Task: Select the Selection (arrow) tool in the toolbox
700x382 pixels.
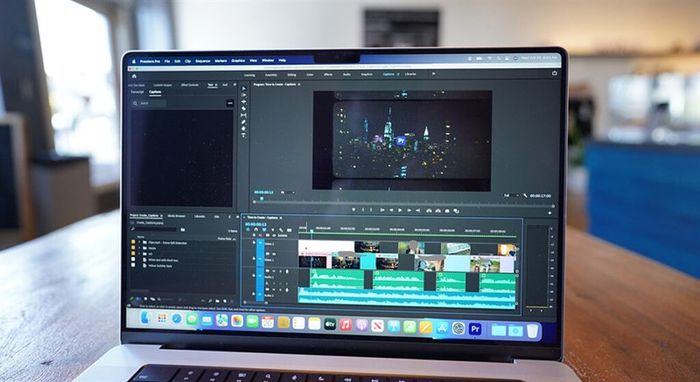Action: pyautogui.click(x=243, y=88)
